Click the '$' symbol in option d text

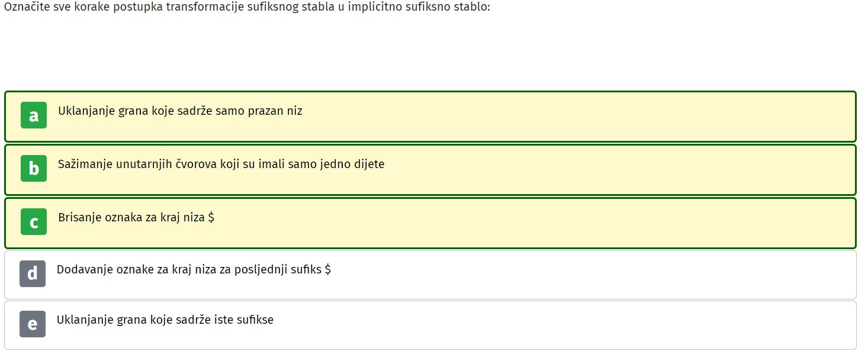click(328, 269)
